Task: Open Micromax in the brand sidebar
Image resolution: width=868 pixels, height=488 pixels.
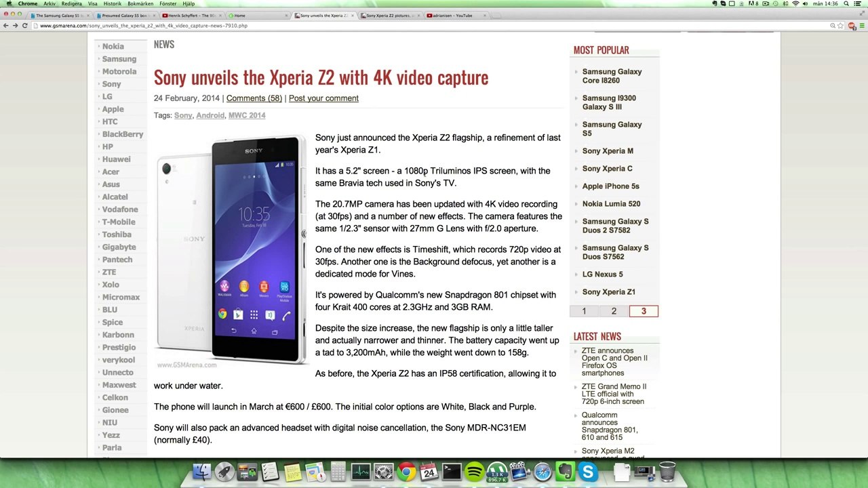Action: (x=121, y=298)
